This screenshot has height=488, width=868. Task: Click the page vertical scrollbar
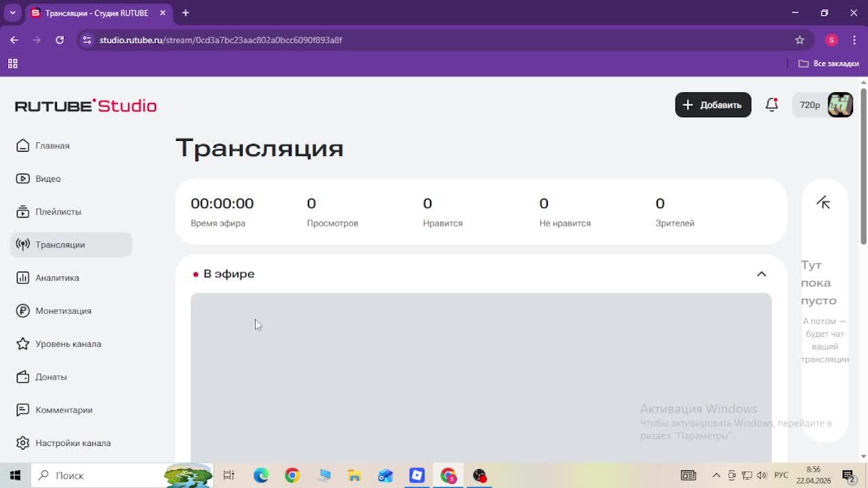click(x=863, y=165)
